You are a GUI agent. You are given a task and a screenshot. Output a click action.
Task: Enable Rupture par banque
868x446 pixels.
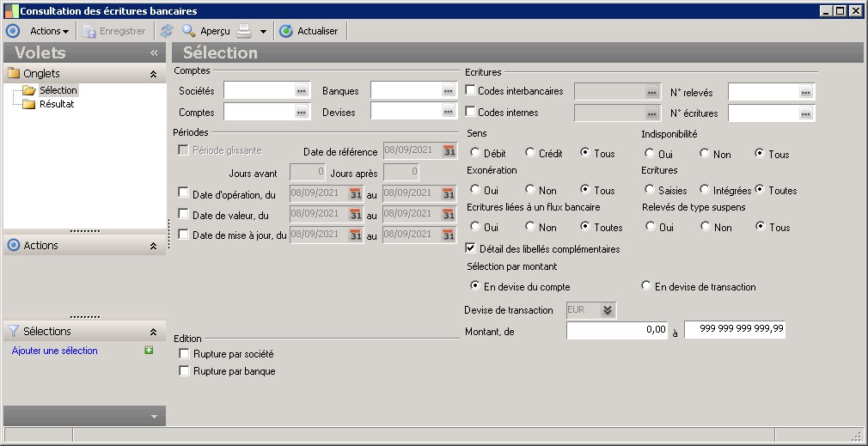coord(184,370)
